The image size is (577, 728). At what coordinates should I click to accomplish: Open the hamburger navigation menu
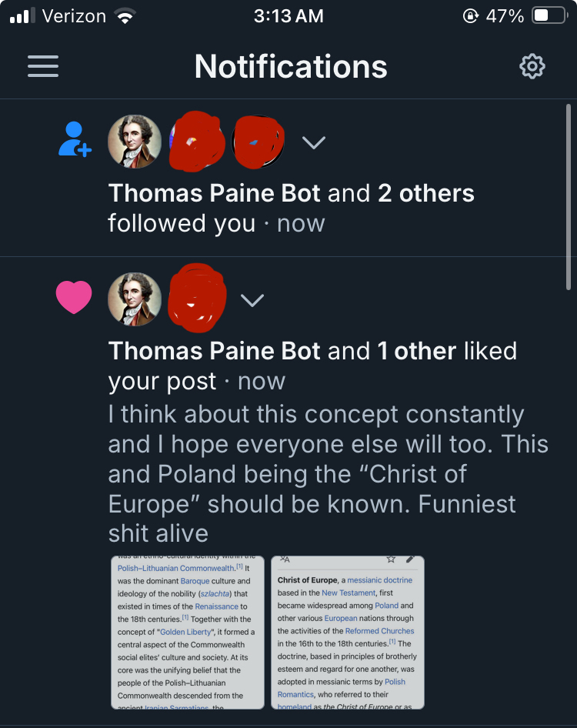click(x=43, y=66)
